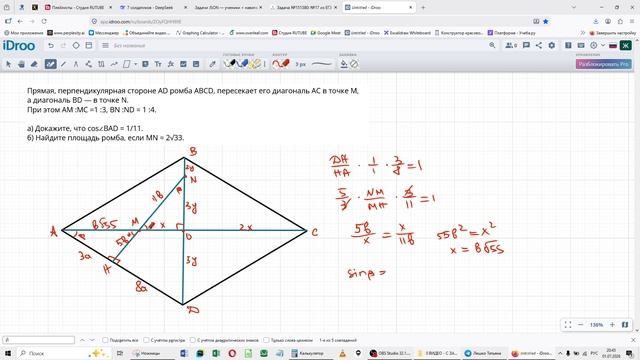Open the boards list panel icon
This screenshot has width=640, height=360.
pos(89,46)
